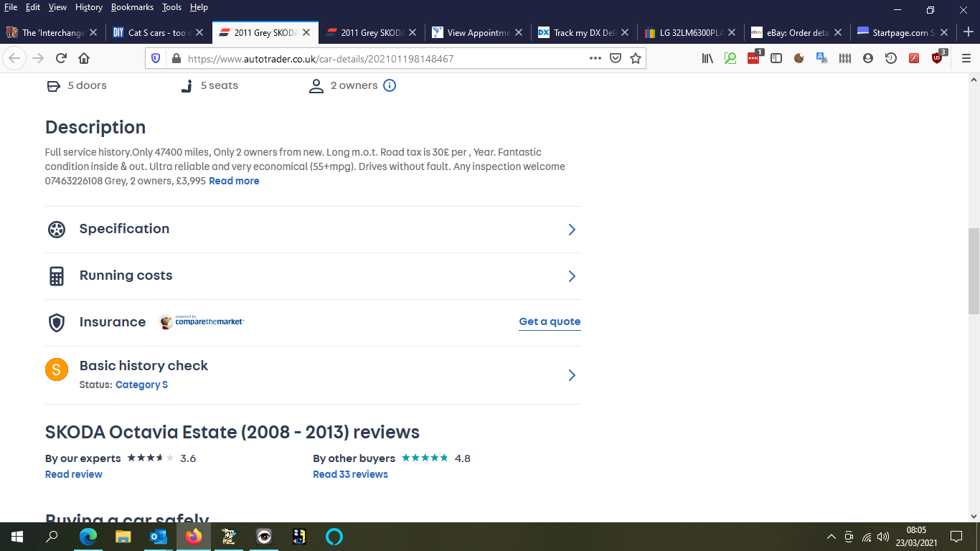Click the owners info circle icon
This screenshot has width=980, height=551.
click(390, 86)
